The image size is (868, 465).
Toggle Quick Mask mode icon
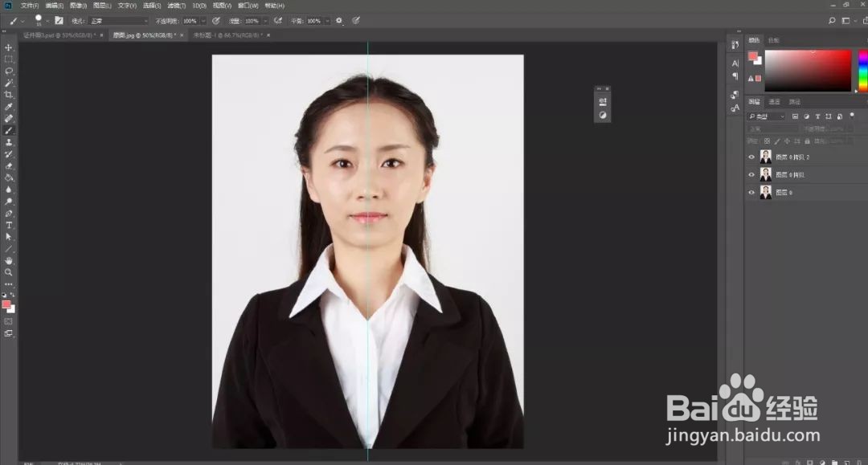tap(8, 321)
